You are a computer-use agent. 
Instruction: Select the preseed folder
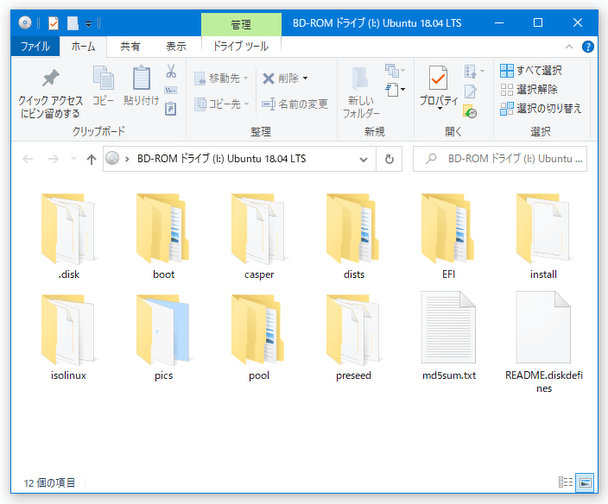(354, 337)
